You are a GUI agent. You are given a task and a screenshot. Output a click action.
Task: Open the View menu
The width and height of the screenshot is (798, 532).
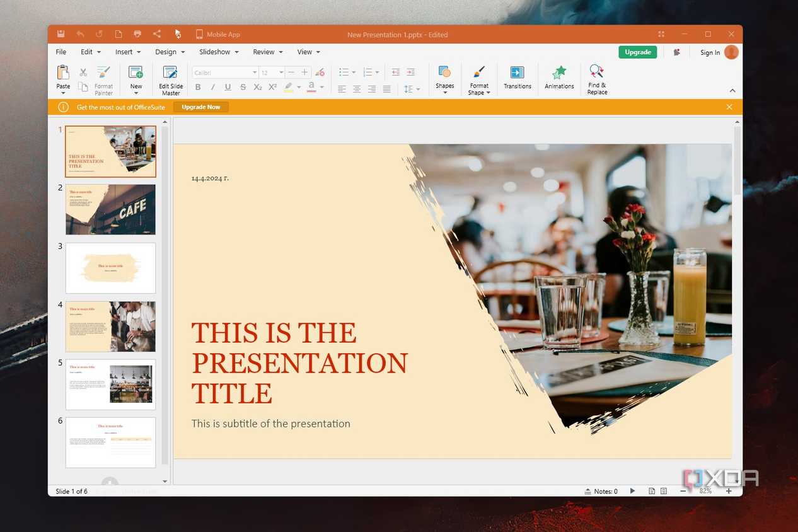click(x=309, y=52)
